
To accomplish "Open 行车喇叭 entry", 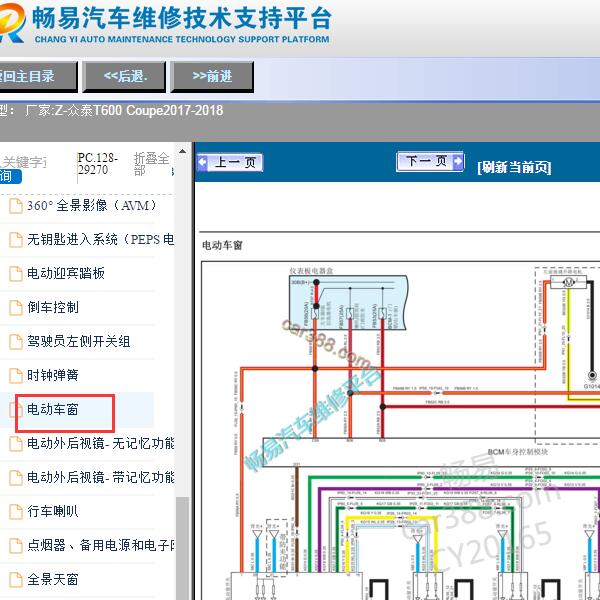I will [x=53, y=511].
